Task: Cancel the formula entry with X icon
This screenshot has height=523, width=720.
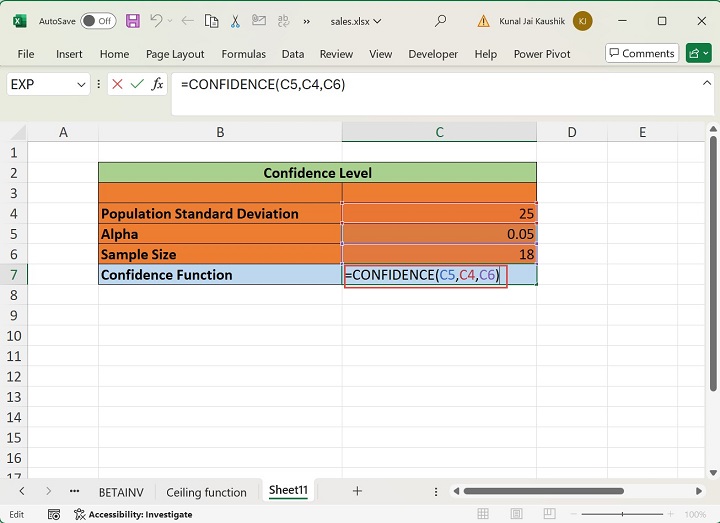Action: point(118,85)
